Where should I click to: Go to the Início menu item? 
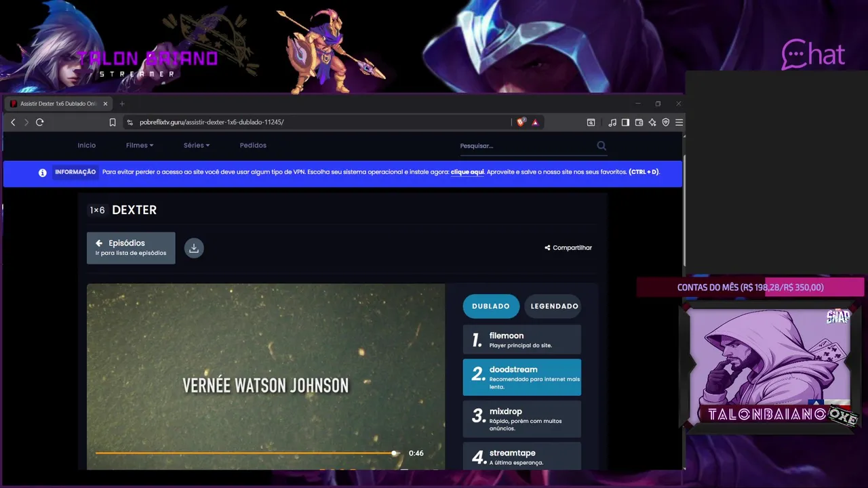(x=87, y=145)
